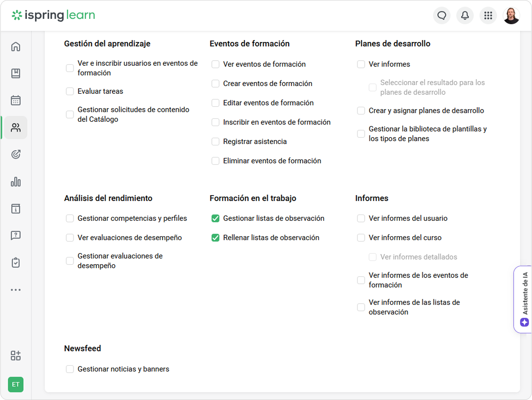Uncheck Gestionar listas de observación
Image resolution: width=532 pixels, height=400 pixels.
[x=216, y=218]
